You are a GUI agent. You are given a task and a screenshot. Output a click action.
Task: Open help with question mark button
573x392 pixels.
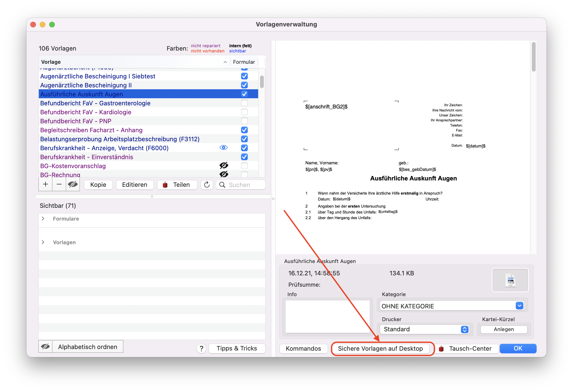pyautogui.click(x=201, y=348)
